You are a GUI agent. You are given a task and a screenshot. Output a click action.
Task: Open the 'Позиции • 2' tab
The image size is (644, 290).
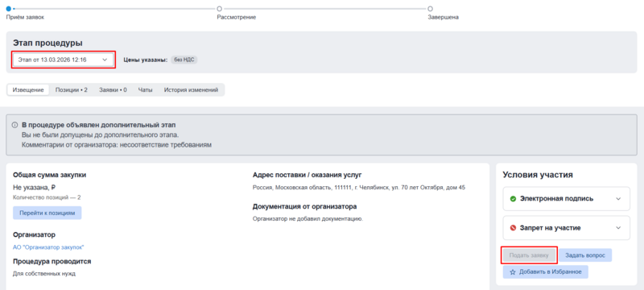(72, 90)
